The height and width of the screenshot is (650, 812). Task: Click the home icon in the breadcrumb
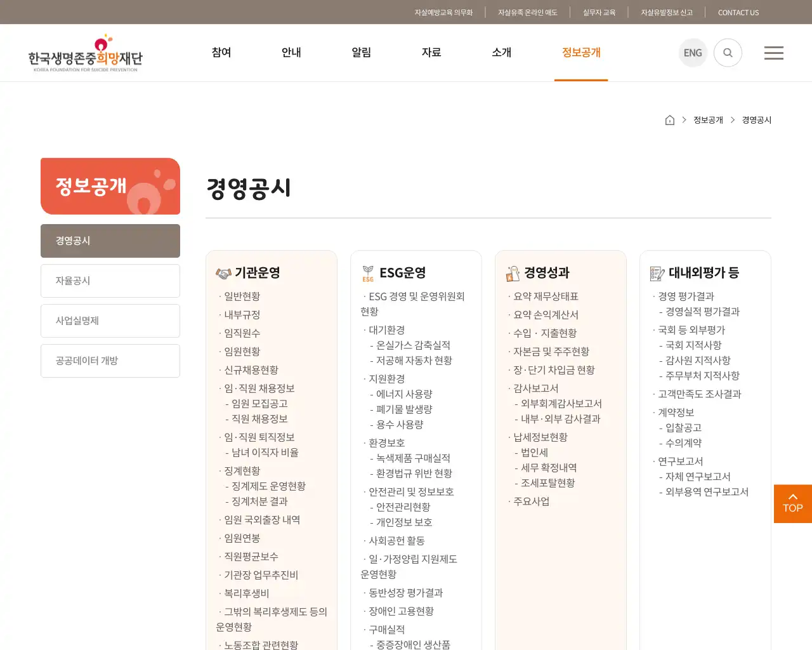click(x=669, y=119)
